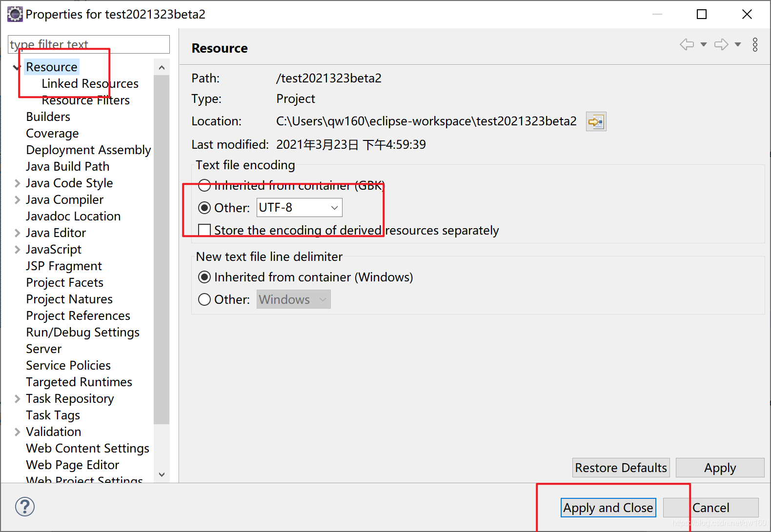This screenshot has height=532, width=771.
Task: Open Web Content Settings page
Action: click(x=88, y=448)
